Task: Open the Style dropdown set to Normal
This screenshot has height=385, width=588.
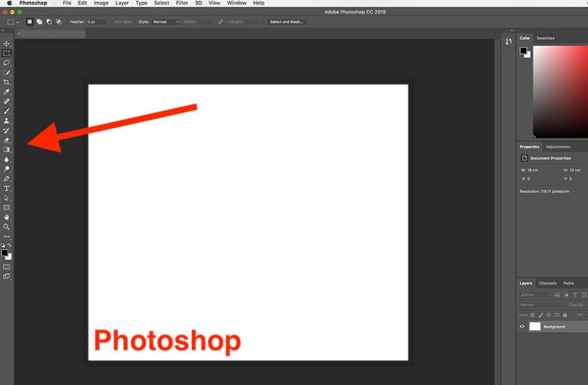Action: click(166, 22)
